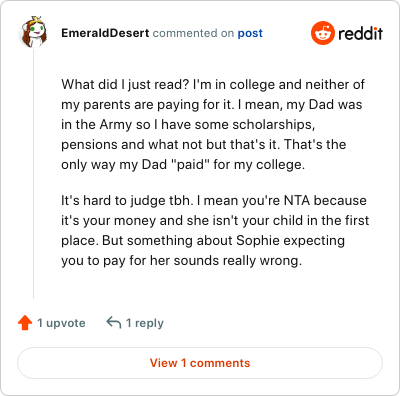This screenshot has height=396, width=400.
Task: Collapse the thread using the vertical comment line
Action: click(33, 173)
